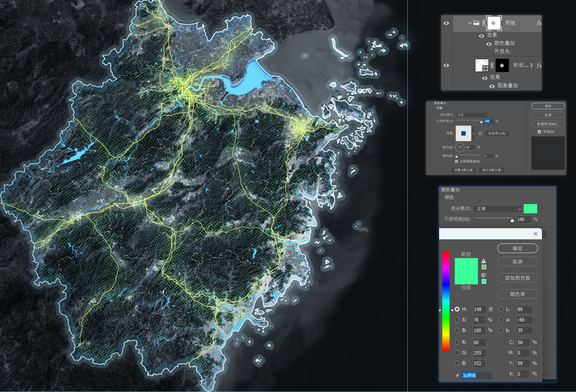
Task: Toggle 与图层链接(K) checkbox
Action: tap(456, 161)
